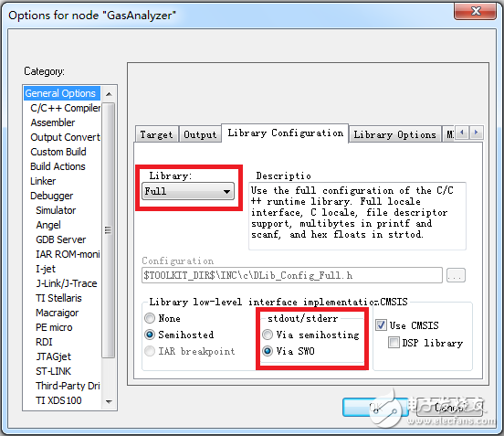Switch to the Target tab

[156, 134]
